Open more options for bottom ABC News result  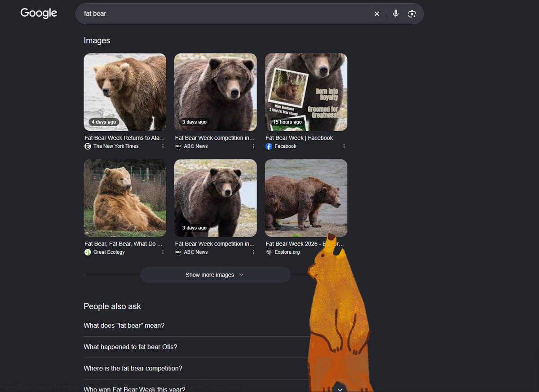[x=253, y=252]
